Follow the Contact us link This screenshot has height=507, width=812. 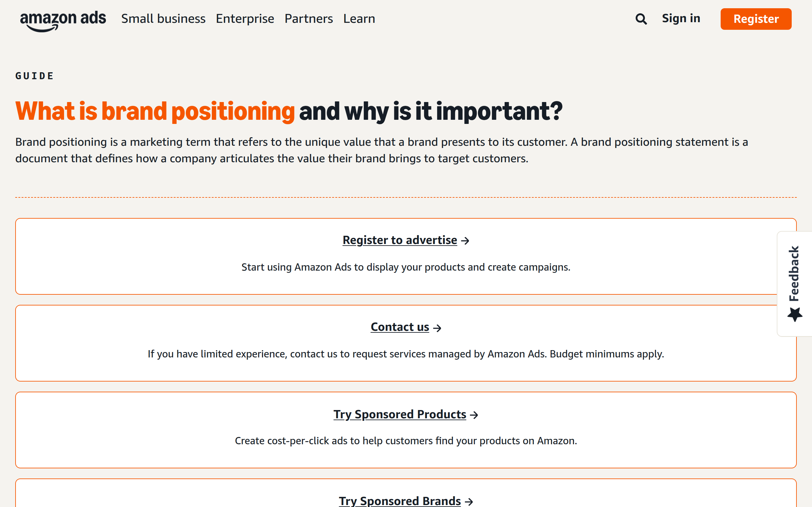pos(400,327)
